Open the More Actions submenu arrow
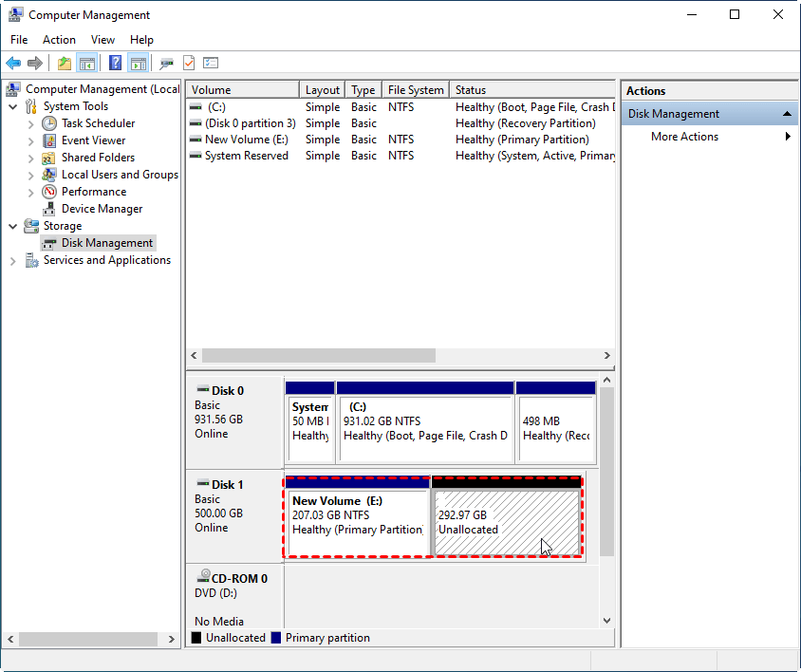The image size is (801, 672). (x=789, y=137)
